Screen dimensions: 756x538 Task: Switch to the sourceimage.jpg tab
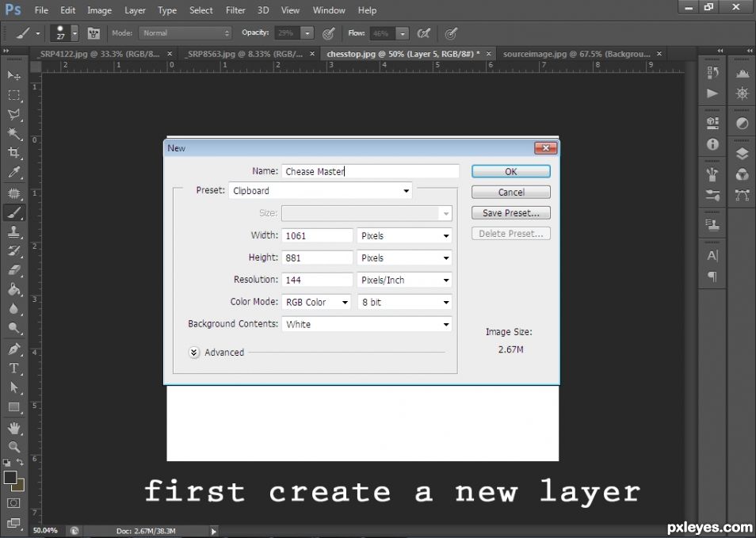[x=577, y=54]
